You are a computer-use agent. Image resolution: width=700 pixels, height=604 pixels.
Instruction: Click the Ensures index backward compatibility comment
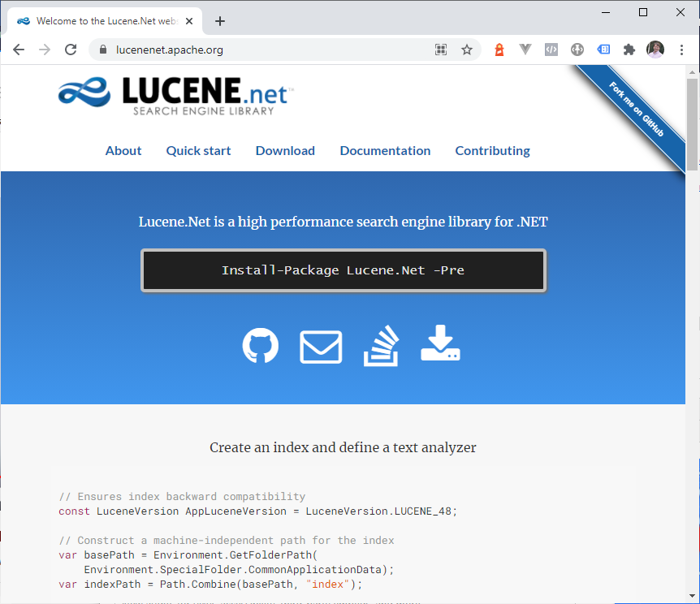pos(182,496)
